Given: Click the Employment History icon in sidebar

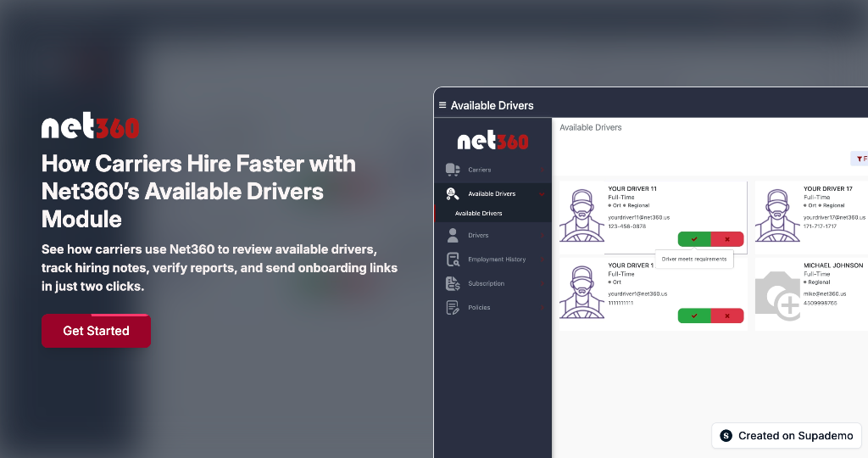Looking at the screenshot, I should (x=453, y=260).
